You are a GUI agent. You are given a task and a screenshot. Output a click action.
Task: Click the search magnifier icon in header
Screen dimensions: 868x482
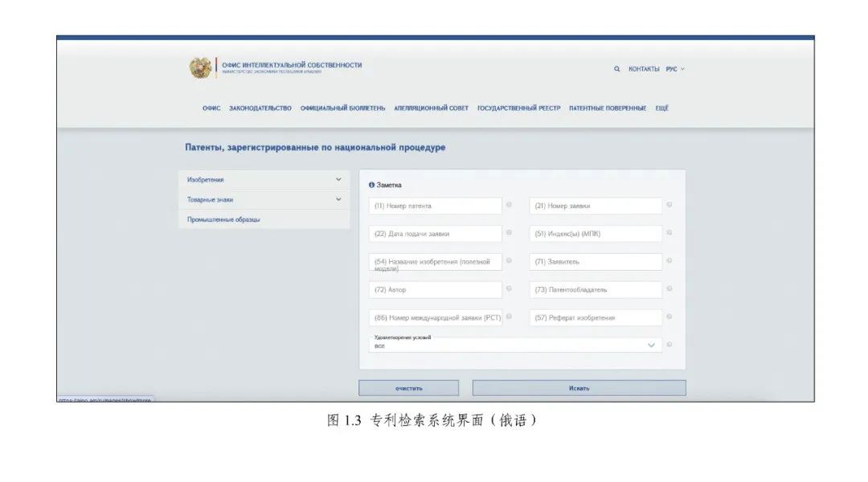[x=616, y=69]
